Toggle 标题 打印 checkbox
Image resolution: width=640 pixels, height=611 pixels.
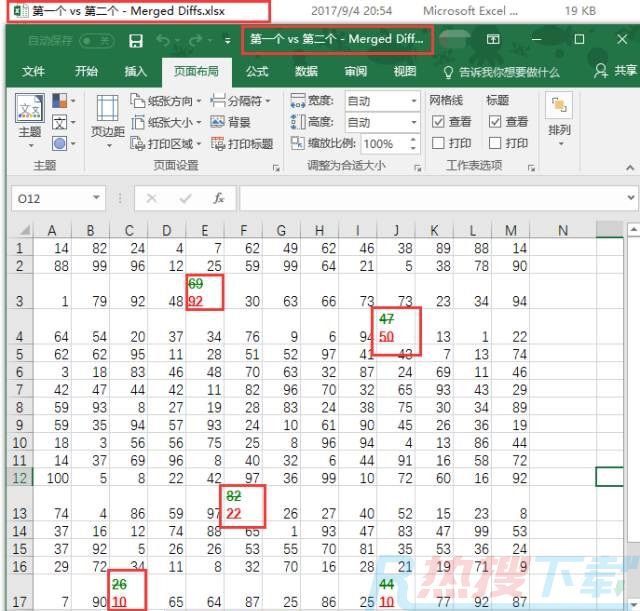495,143
